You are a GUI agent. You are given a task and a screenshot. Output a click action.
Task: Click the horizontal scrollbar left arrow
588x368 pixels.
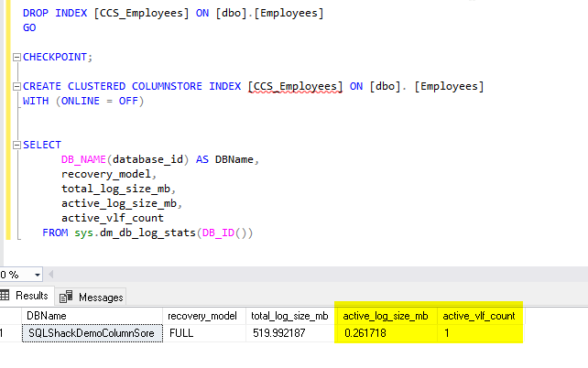pyautogui.click(x=51, y=275)
